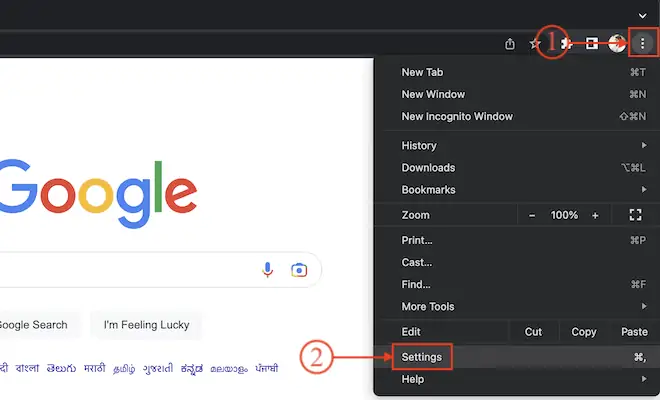Viewport: 660px width, 400px height.
Task: Open Downloads from the menu
Action: 428,168
